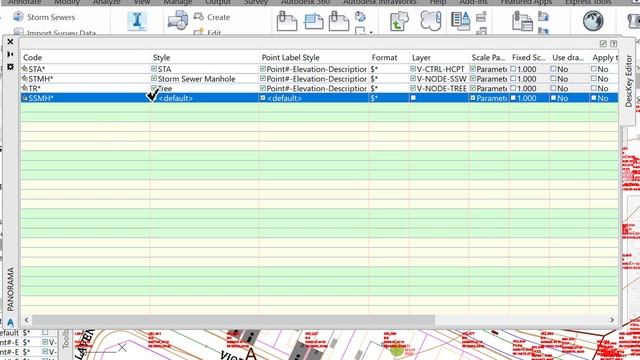Open the Autodesk InfraWorks ribbon tab

380,2
